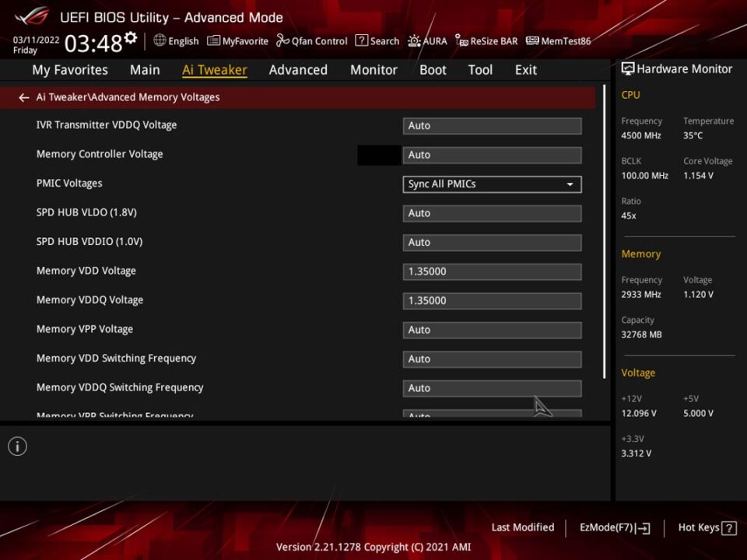Click the settings list vertical scrollbar

pos(604,232)
